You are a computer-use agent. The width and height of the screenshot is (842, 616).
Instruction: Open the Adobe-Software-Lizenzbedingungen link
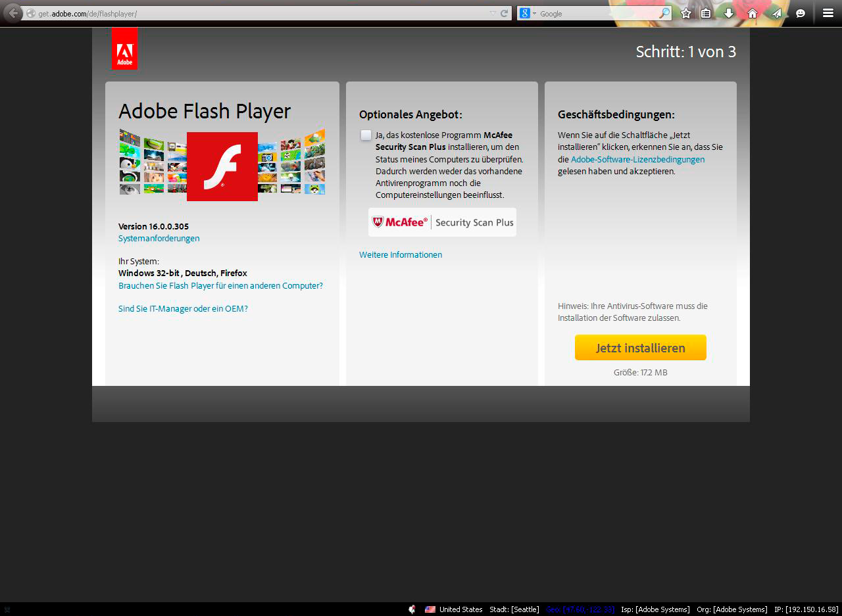pyautogui.click(x=637, y=159)
